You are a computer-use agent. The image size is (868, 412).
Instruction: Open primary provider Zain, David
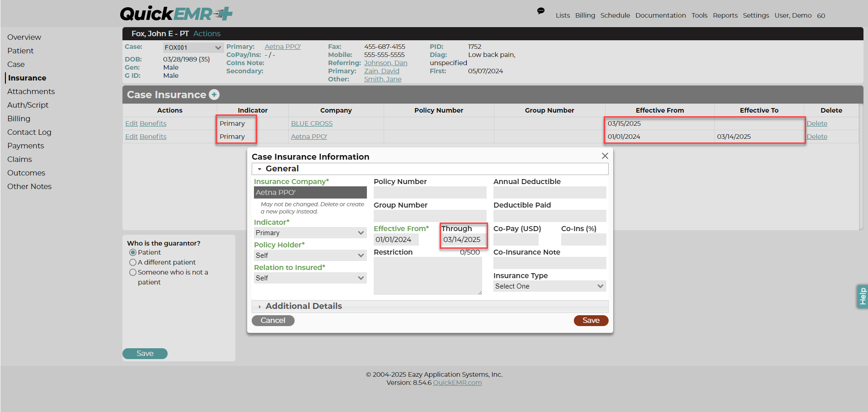tap(382, 71)
